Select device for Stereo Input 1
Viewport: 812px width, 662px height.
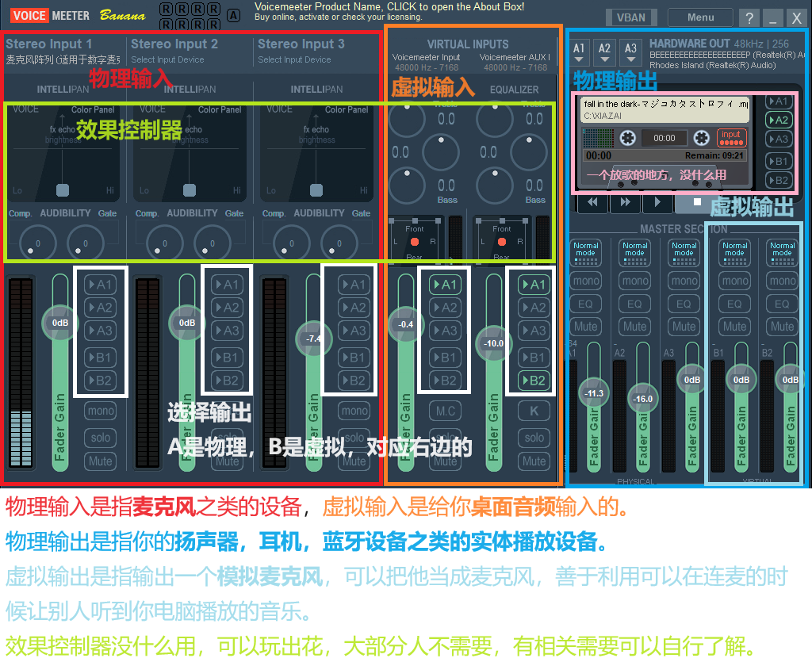(62, 60)
